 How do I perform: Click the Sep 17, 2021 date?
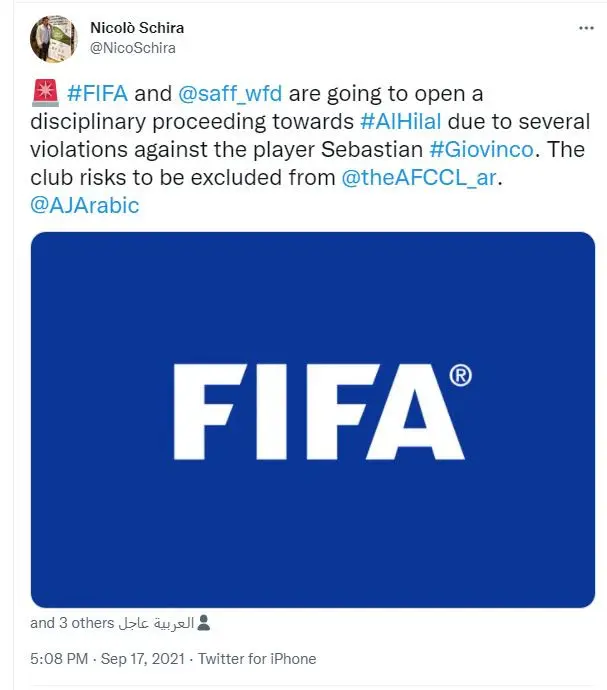click(143, 659)
